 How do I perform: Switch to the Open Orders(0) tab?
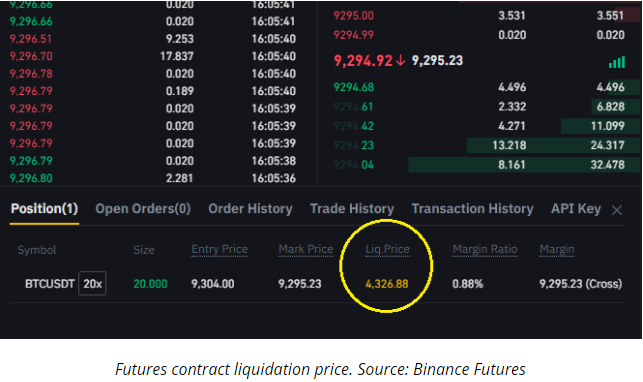point(143,209)
